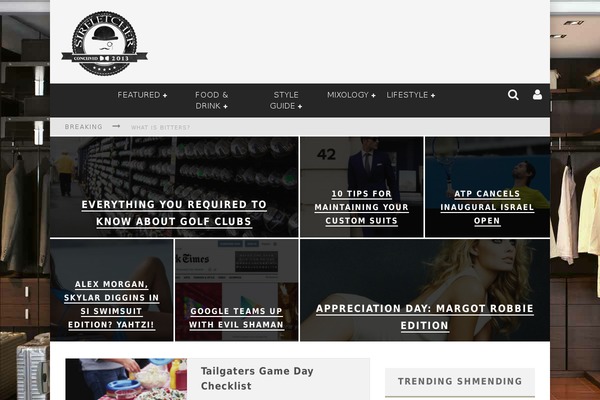Click the 'Breaking' ticker label

coord(83,127)
